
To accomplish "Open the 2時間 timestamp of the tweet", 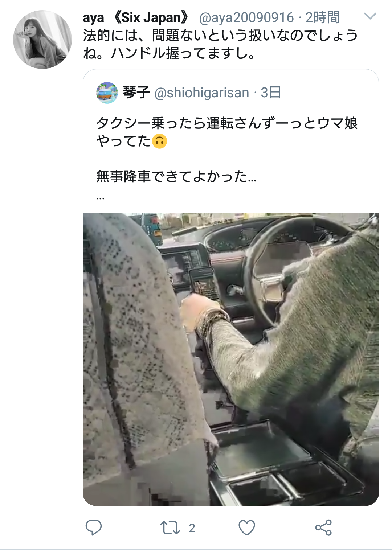I will [322, 17].
